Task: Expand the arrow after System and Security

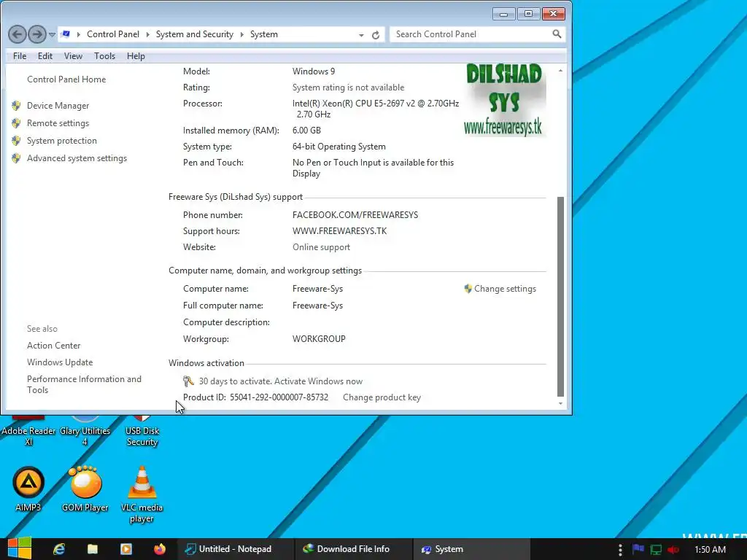Action: click(241, 34)
